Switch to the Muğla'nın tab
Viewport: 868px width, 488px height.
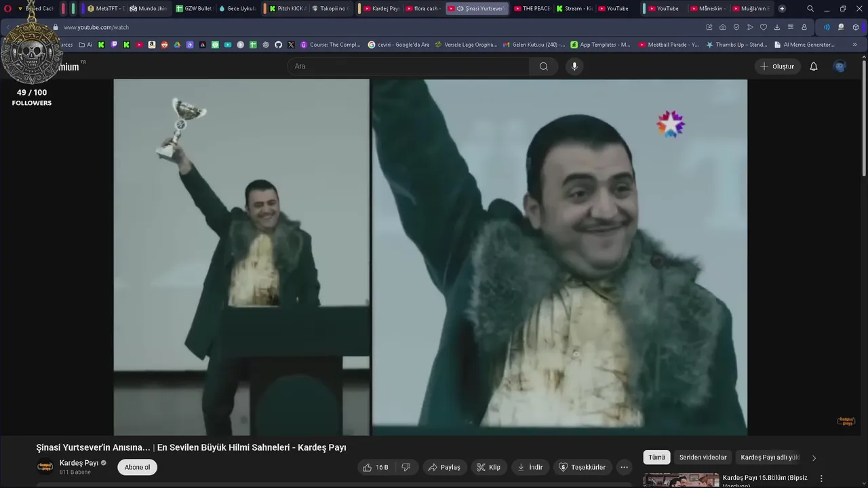(x=751, y=9)
